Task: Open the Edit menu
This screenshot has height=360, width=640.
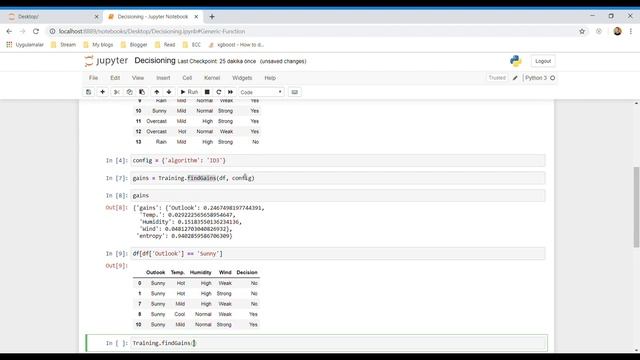Action: pyautogui.click(x=115, y=78)
